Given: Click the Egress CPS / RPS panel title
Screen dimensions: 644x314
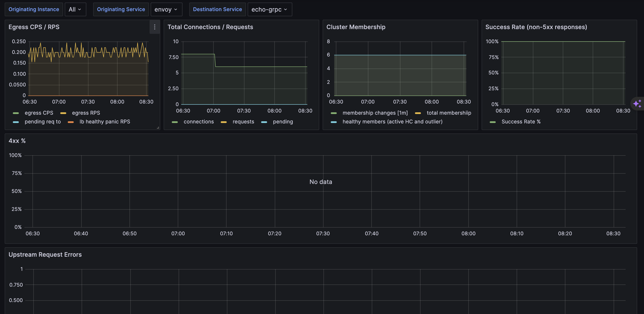Looking at the screenshot, I should coord(34,27).
